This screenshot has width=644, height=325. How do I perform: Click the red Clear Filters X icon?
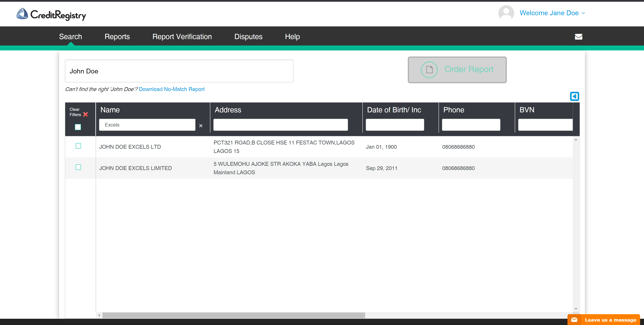pos(86,114)
